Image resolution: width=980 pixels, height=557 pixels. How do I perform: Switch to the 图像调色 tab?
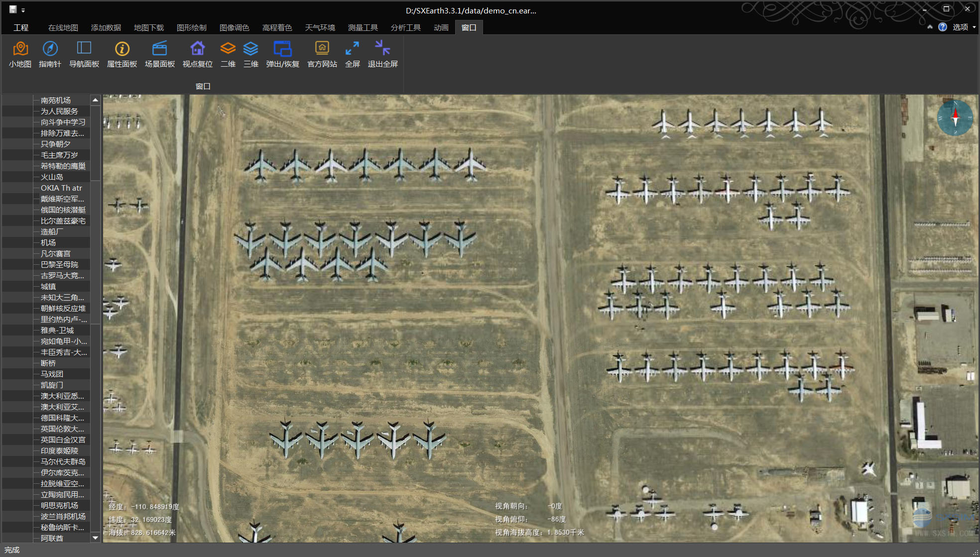(x=234, y=27)
